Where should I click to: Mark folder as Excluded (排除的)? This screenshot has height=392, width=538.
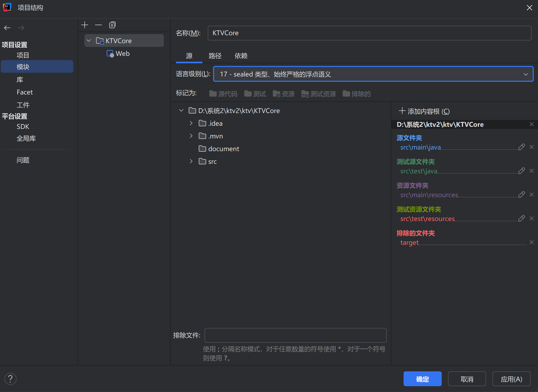[x=356, y=94]
